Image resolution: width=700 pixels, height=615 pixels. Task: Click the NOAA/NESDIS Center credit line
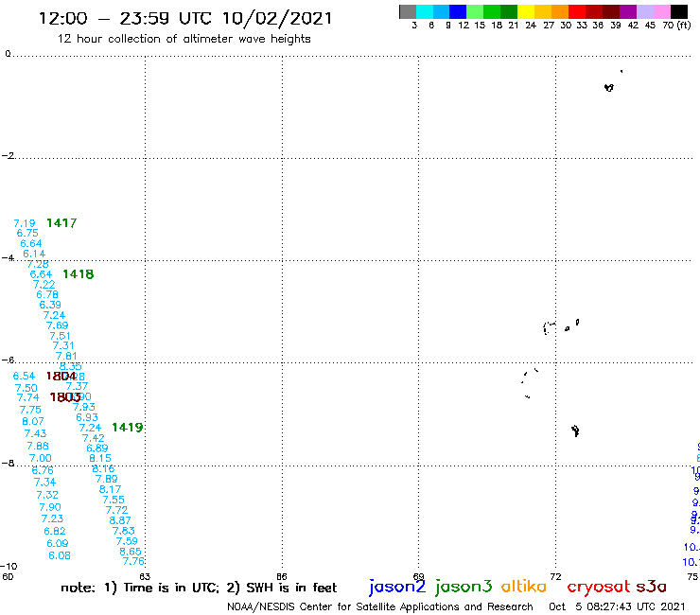[380, 606]
